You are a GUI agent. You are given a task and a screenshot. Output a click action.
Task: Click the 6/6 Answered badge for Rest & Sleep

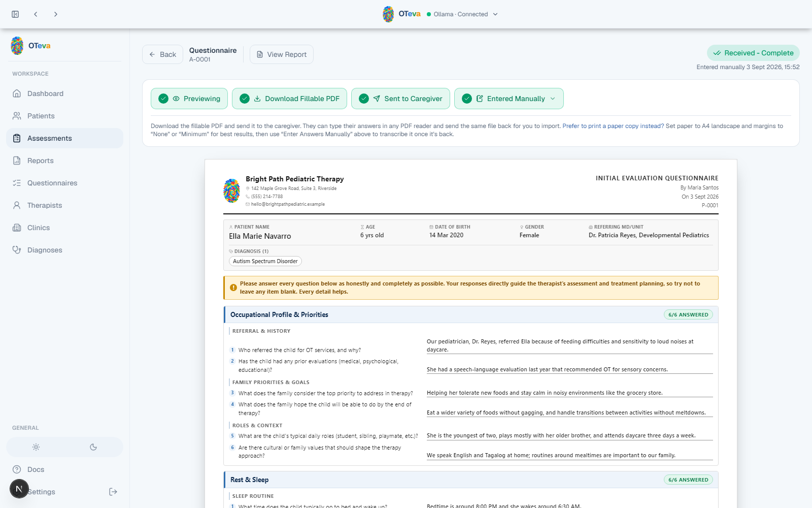(688, 480)
